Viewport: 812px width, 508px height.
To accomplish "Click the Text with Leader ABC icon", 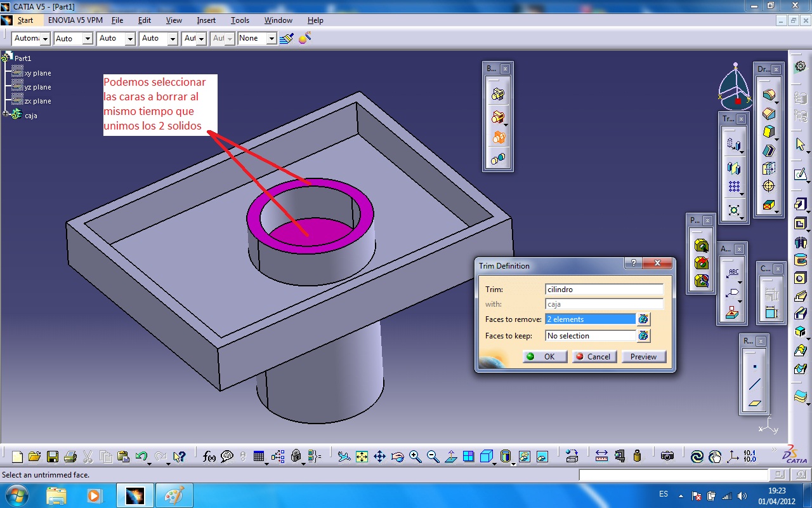I will click(734, 274).
